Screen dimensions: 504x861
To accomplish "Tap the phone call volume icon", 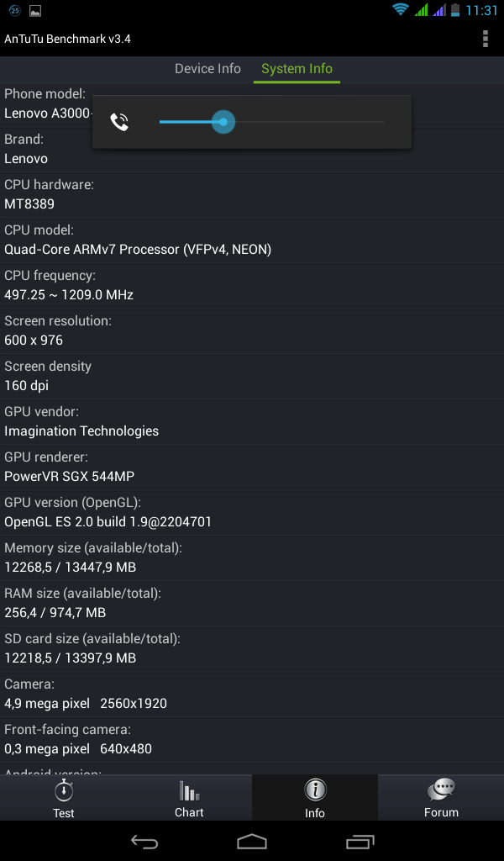I will click(120, 123).
